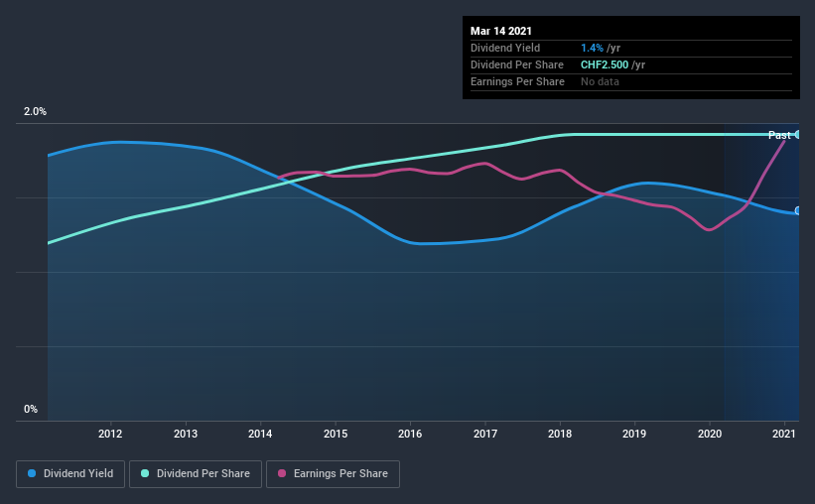Click the 2019 x-axis label
The image size is (815, 504).
coord(634,434)
